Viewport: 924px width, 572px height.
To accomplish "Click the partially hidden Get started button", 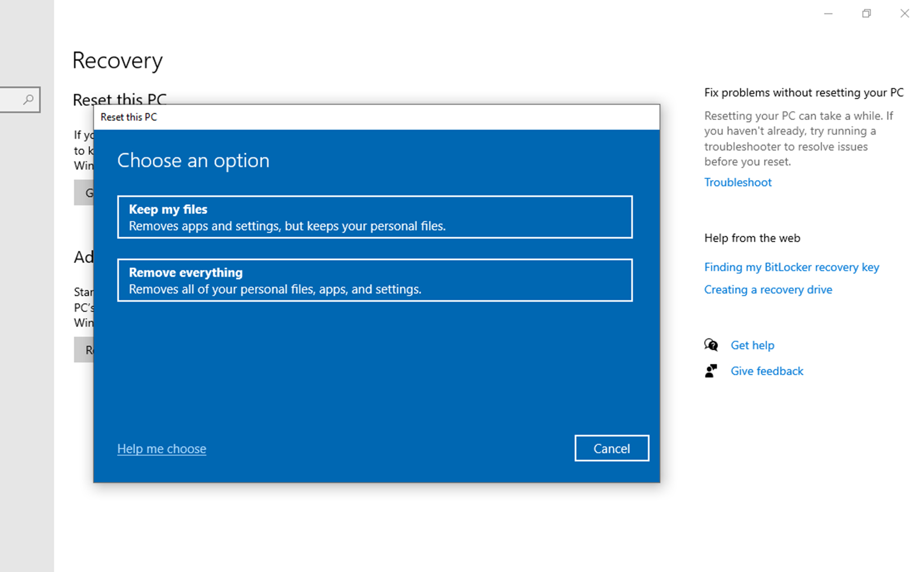I will pyautogui.click(x=84, y=193).
